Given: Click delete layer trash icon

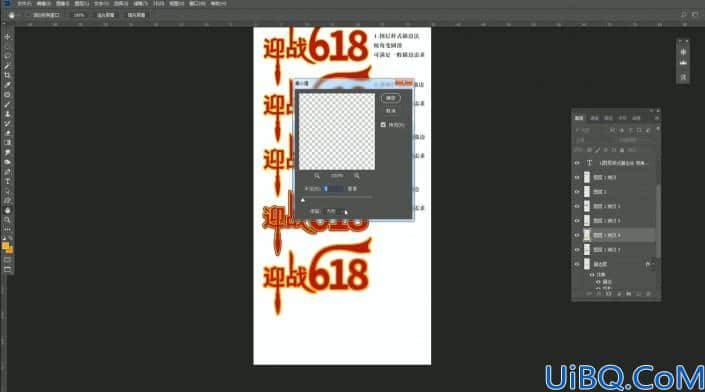Looking at the screenshot, I should pyautogui.click(x=648, y=294).
